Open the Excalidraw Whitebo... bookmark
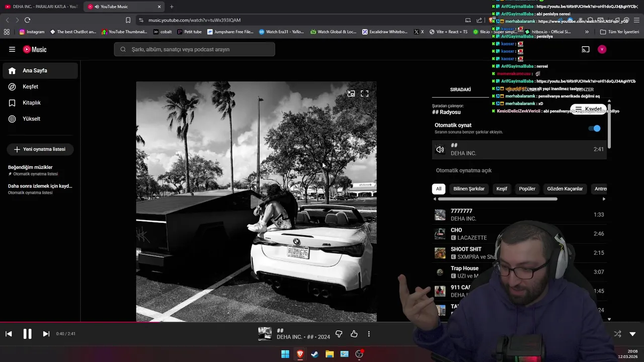The image size is (644, 362). pyautogui.click(x=384, y=32)
